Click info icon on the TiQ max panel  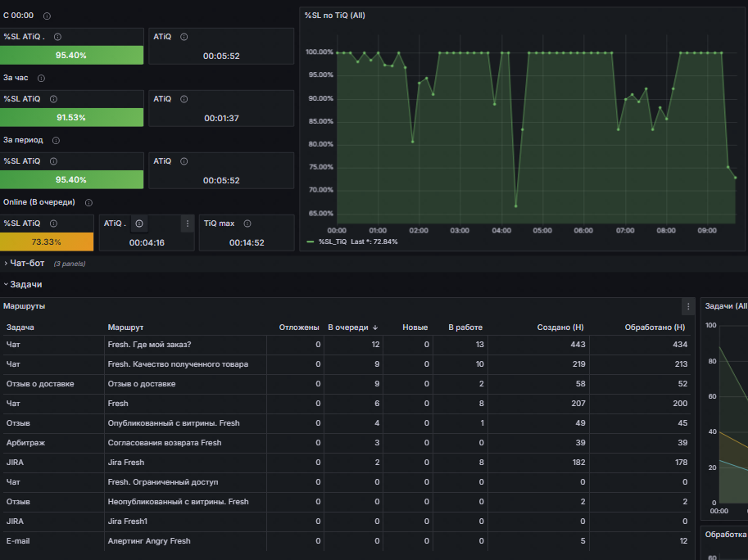(x=247, y=223)
